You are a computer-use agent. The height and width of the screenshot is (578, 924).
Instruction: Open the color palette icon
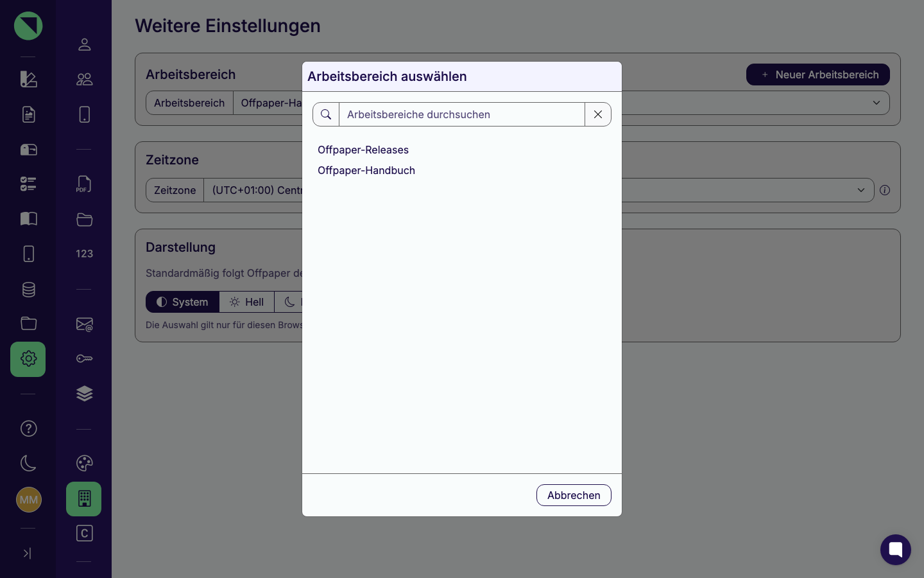(84, 463)
